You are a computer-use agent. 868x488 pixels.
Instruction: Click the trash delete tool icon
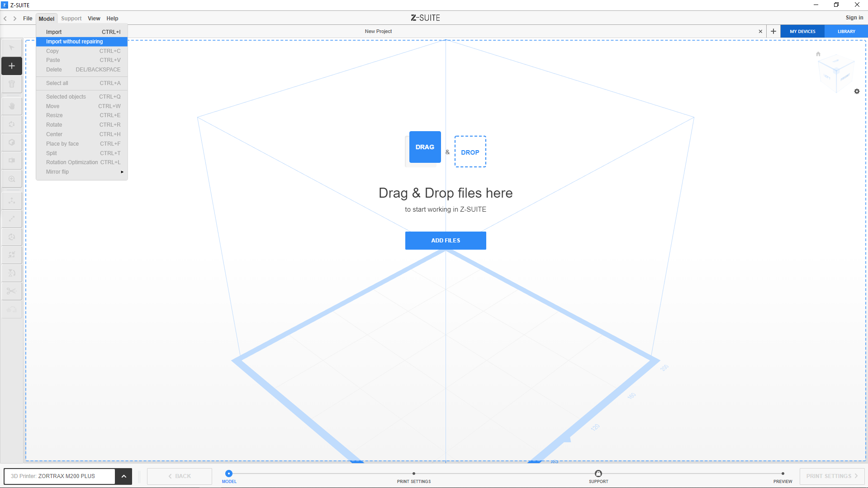pos(12,84)
